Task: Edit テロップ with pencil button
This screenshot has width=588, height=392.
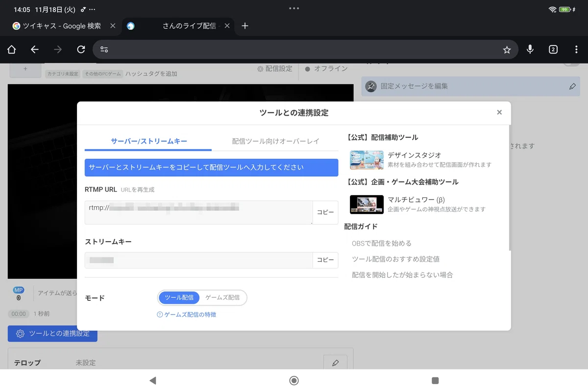Action: tap(336, 363)
